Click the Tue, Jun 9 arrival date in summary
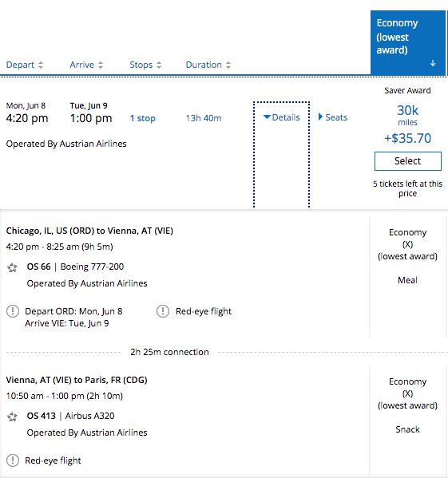 point(89,106)
